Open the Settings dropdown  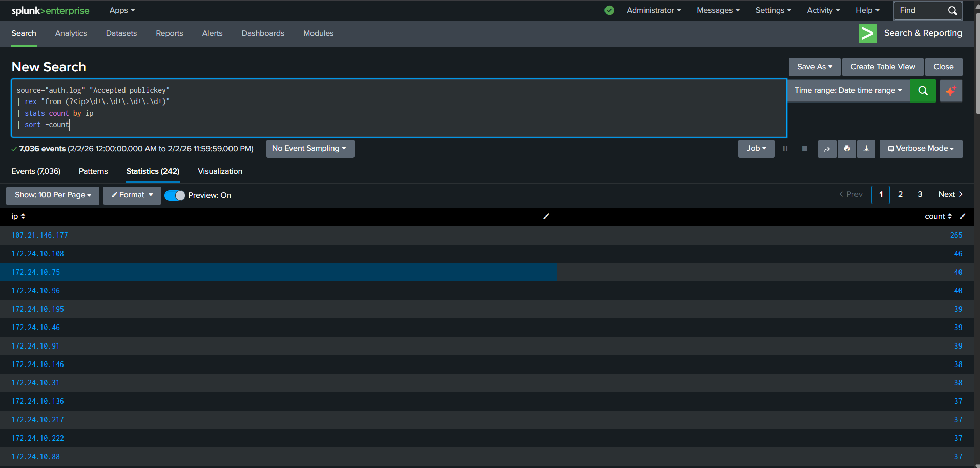tap(773, 10)
